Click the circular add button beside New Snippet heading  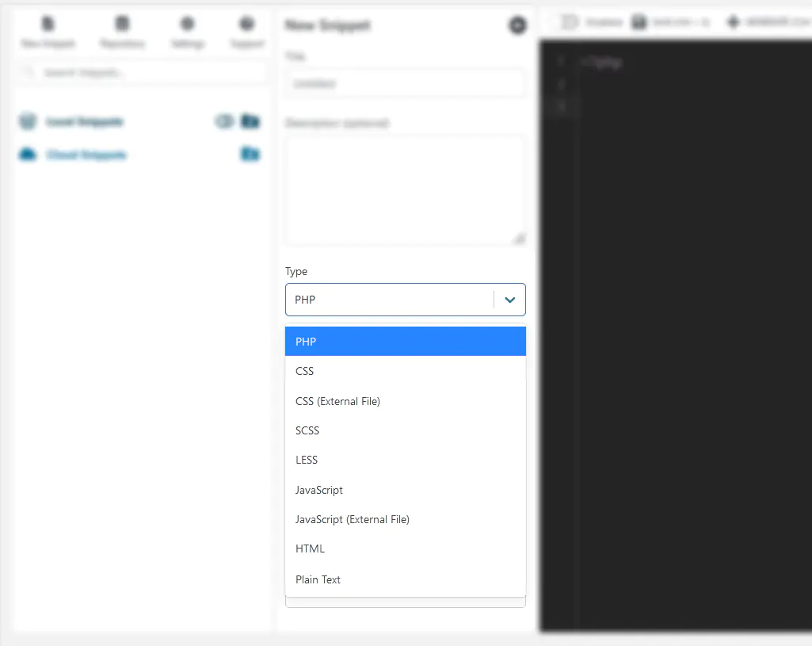517,25
